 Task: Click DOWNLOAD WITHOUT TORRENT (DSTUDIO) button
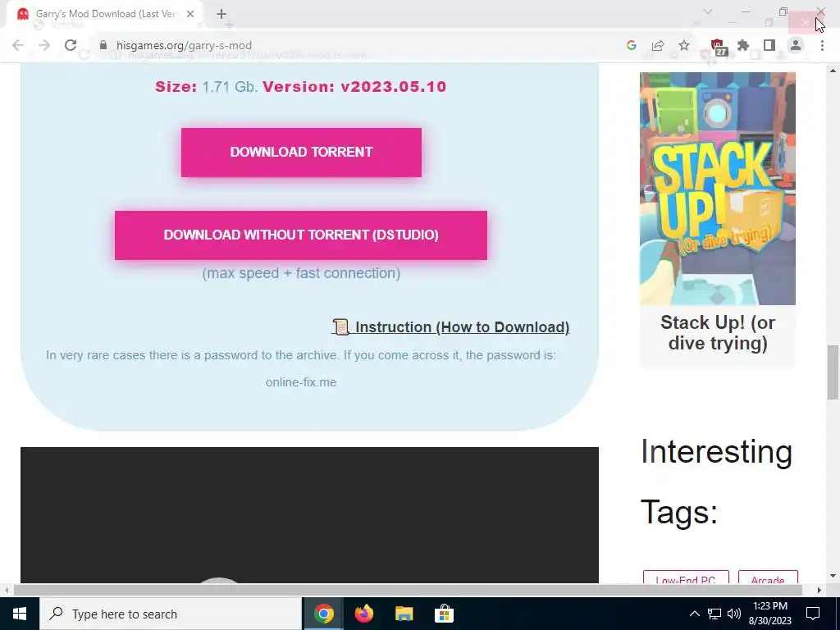point(301,235)
